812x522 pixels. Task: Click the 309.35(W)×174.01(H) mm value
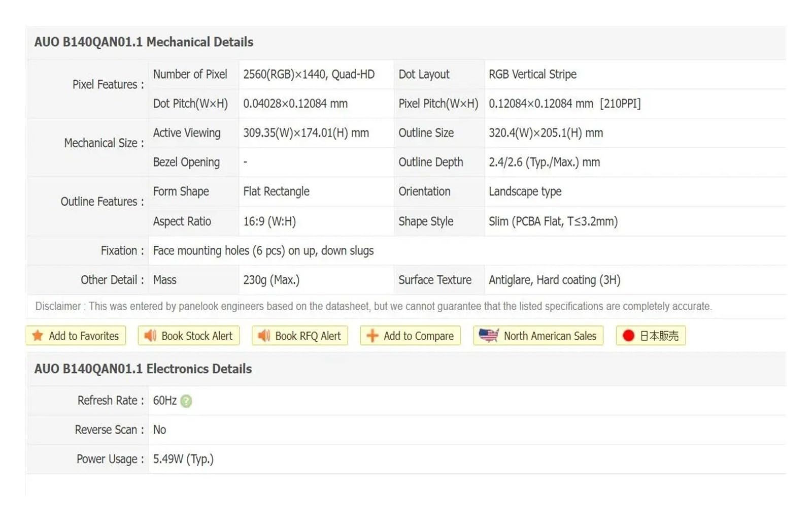306,133
